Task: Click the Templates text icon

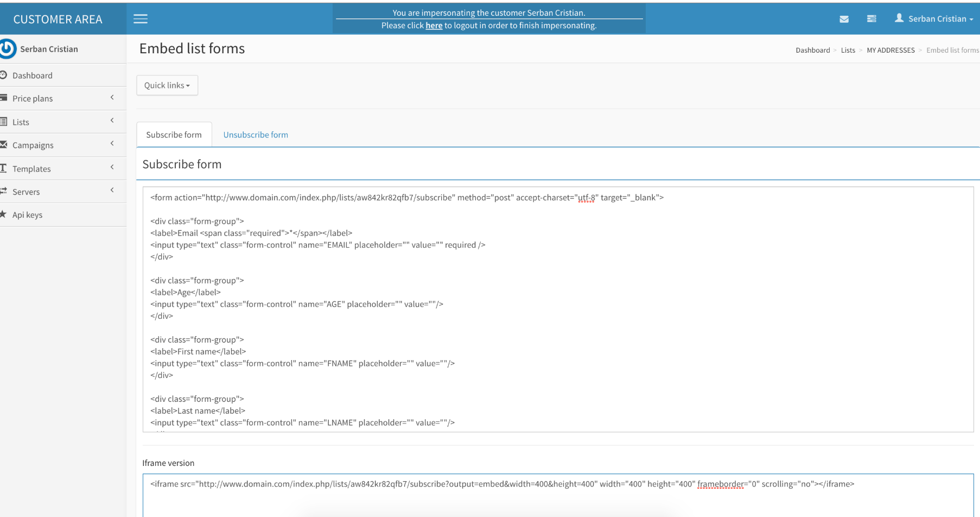Action: pos(3,168)
